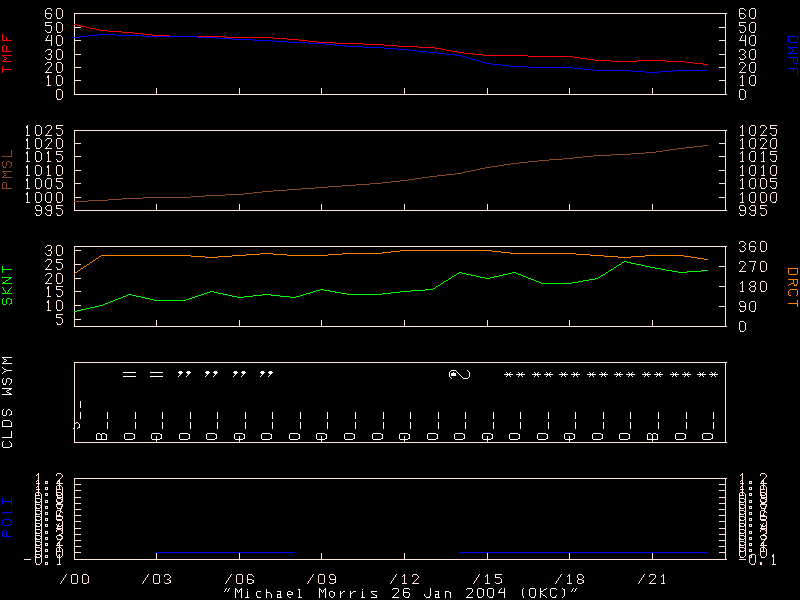
Task: Select the first B cloud symbol in CLDS row
Action: pyautogui.click(x=101, y=437)
